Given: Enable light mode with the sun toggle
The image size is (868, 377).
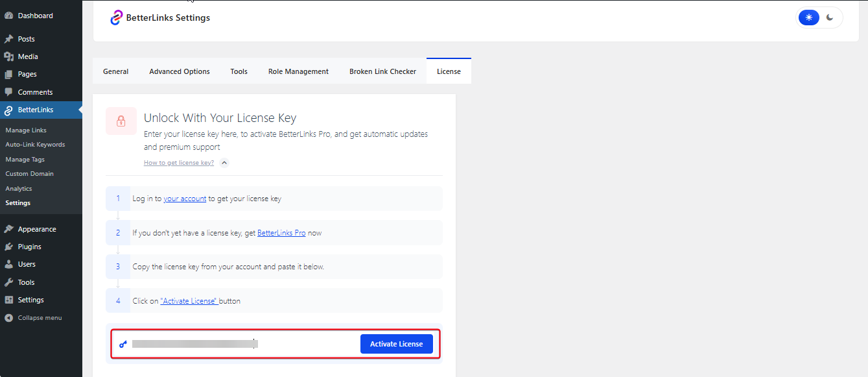Looking at the screenshot, I should click(x=808, y=18).
